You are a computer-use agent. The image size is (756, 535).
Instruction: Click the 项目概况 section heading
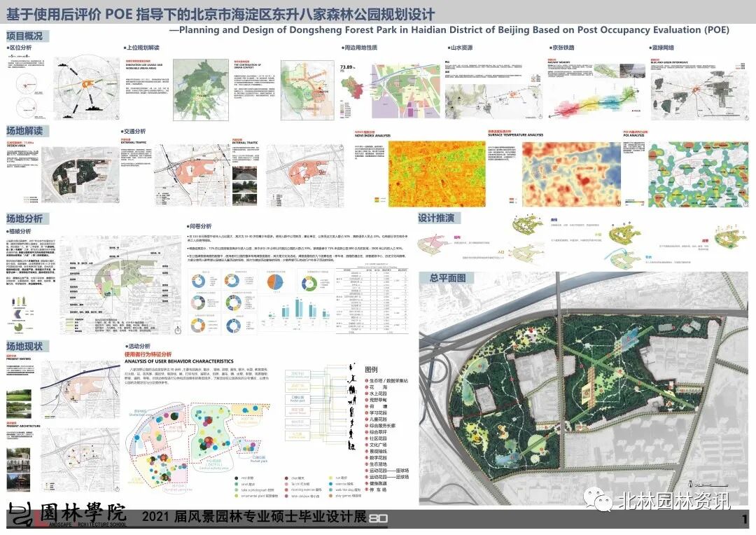(x=24, y=36)
